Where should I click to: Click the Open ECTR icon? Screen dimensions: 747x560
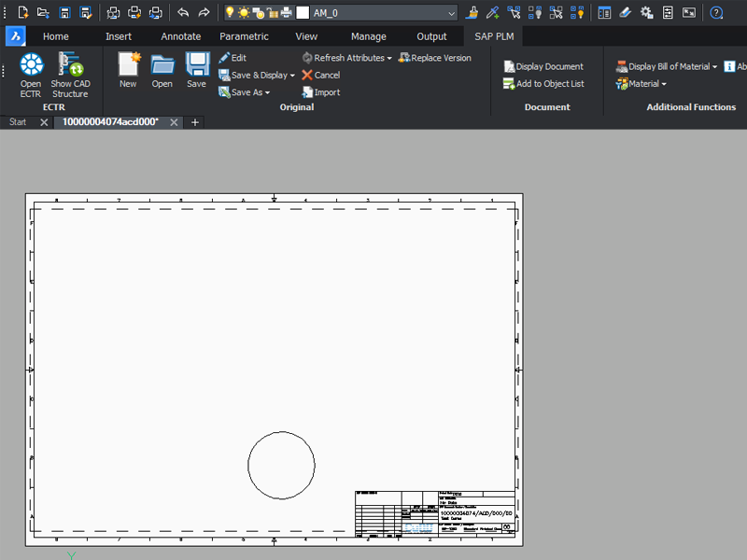point(31,65)
